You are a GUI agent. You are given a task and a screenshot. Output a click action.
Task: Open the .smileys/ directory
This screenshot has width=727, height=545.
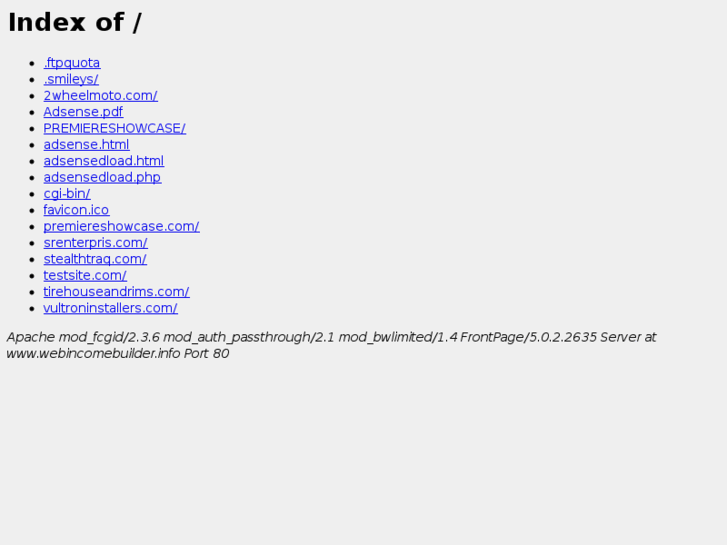point(71,79)
